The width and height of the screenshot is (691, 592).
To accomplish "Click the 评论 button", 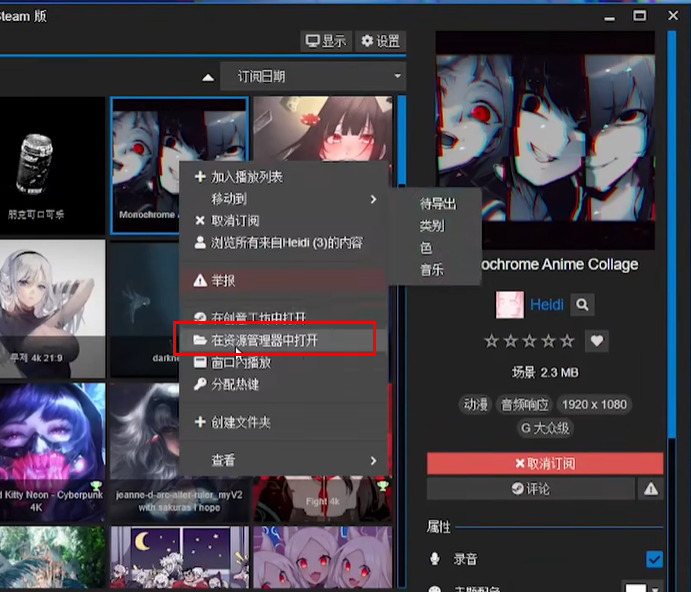I will click(x=531, y=489).
